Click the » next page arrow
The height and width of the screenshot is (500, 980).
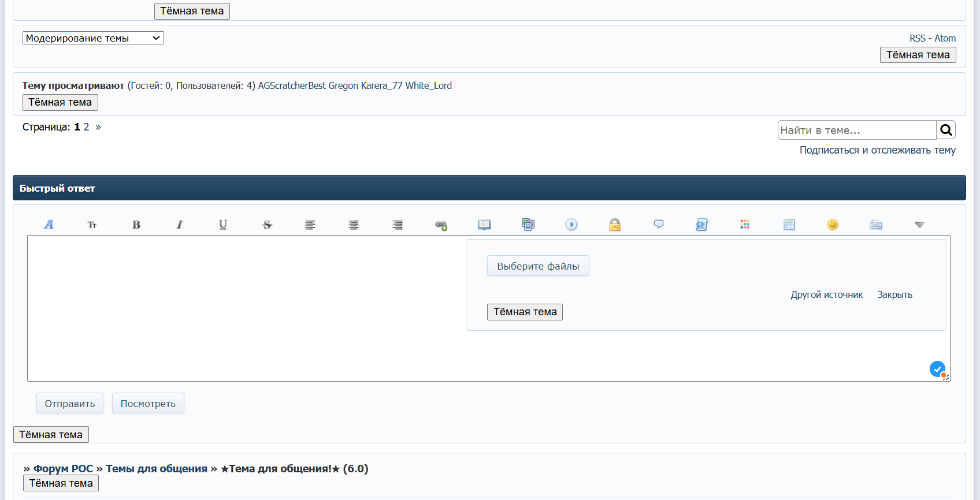point(98,127)
